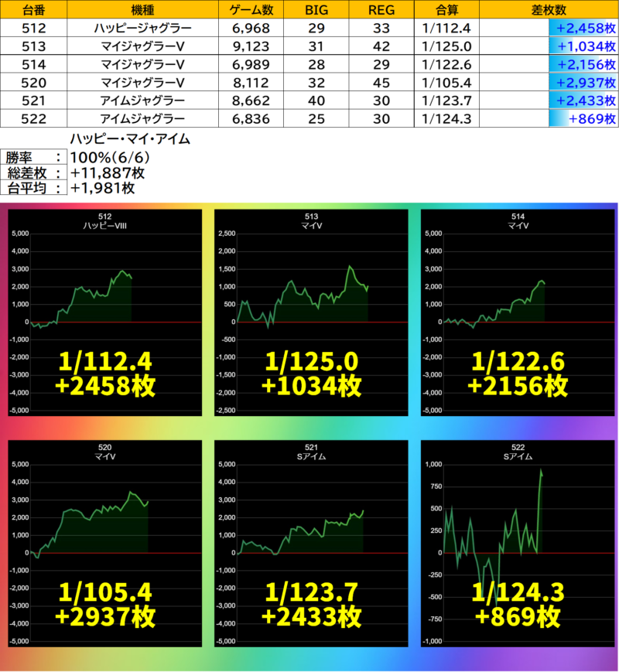This screenshot has height=672, width=619.
Task: Select machine number 514 cell
Action: click(x=33, y=64)
